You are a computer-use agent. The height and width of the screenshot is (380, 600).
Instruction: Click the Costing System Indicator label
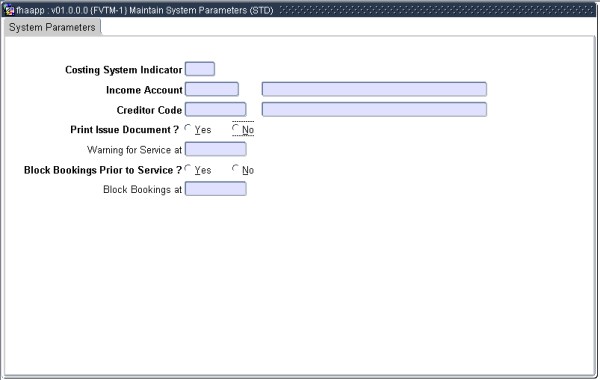pyautogui.click(x=124, y=70)
